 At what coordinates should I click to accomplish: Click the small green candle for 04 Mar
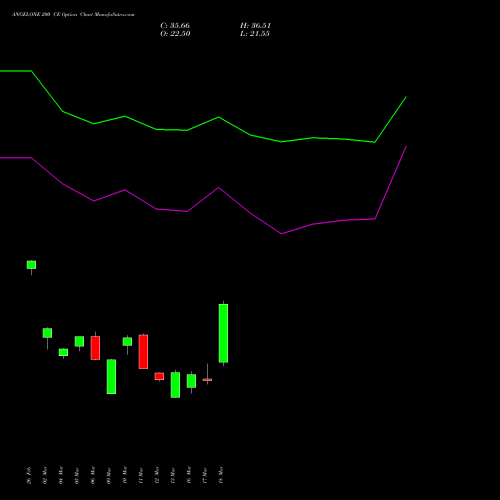[x=63, y=352]
